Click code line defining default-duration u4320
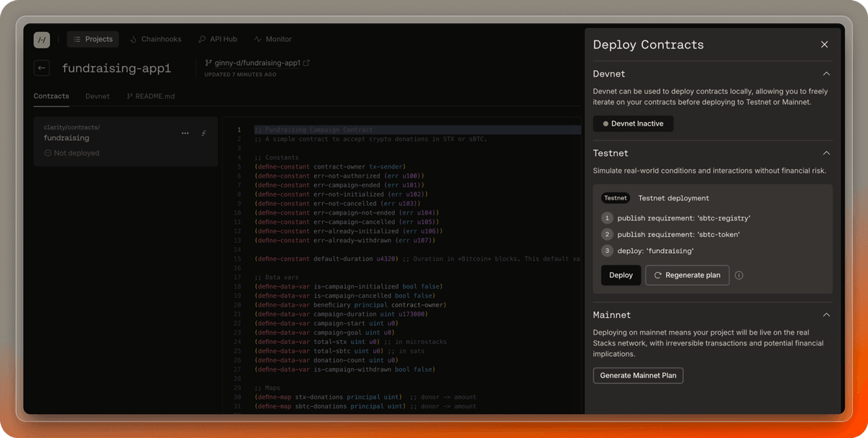 tap(417, 259)
